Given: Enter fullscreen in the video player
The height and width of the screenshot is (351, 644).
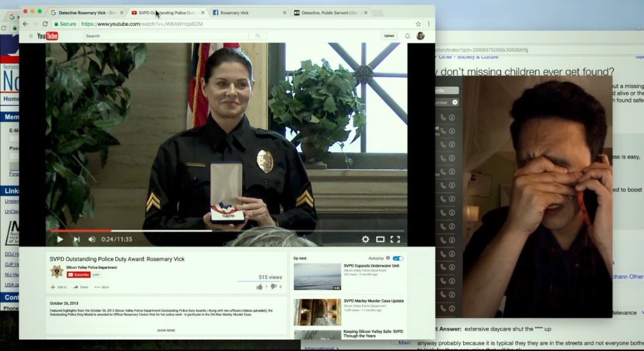Looking at the screenshot, I should coord(395,239).
